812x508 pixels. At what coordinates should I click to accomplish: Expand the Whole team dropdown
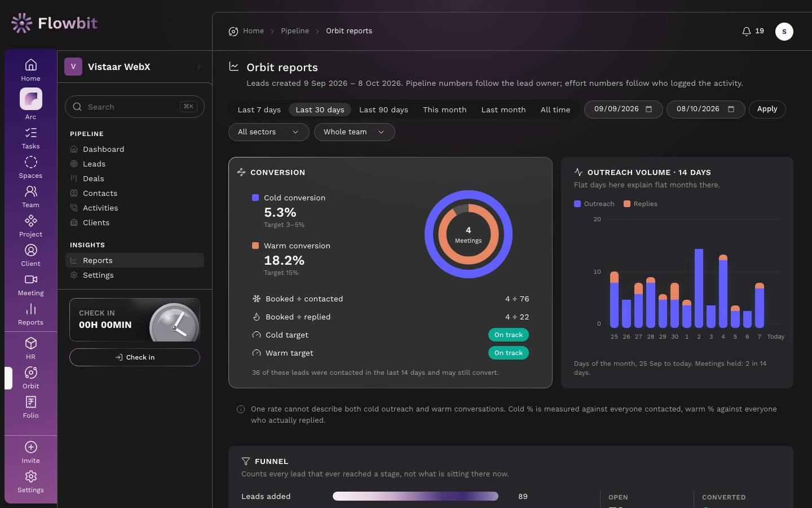[354, 132]
